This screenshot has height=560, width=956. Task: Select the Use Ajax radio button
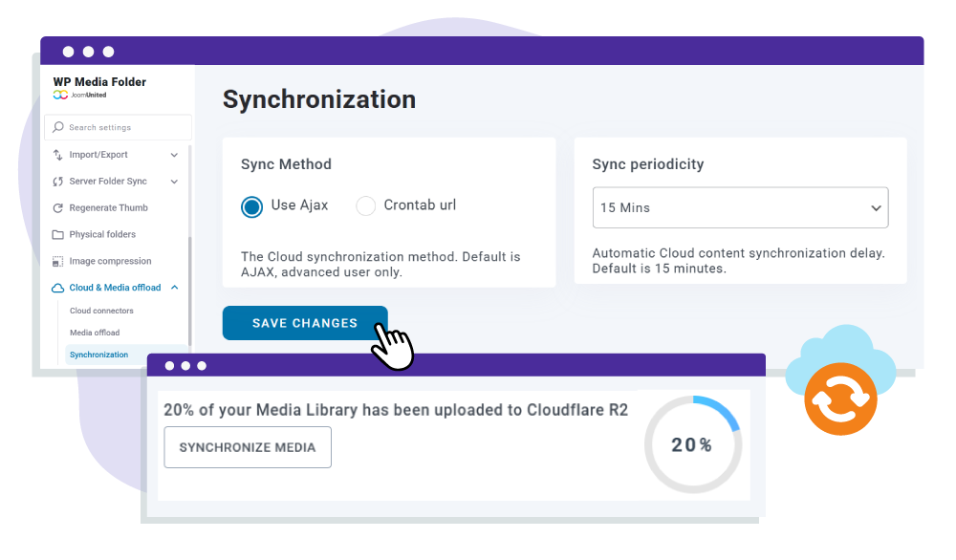pyautogui.click(x=251, y=205)
